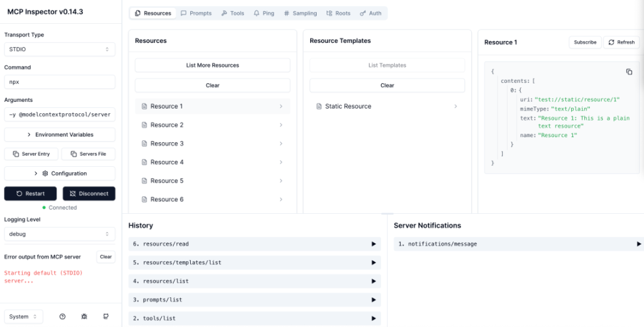
Task: Open the System theme selector
Action: [24, 316]
